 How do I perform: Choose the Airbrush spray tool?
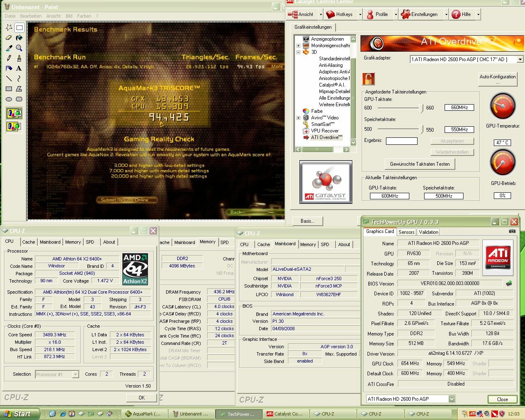(x=9, y=68)
